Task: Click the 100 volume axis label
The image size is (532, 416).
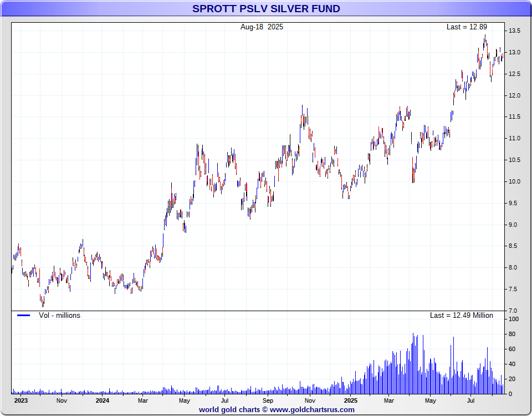Action: click(x=514, y=319)
